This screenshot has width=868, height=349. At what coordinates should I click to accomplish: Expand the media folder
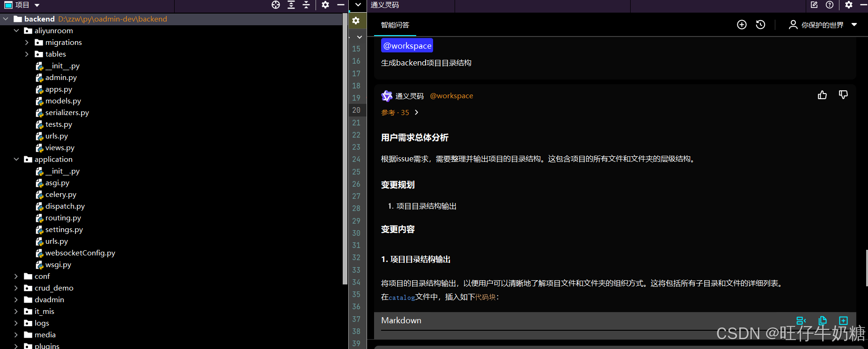coord(16,334)
